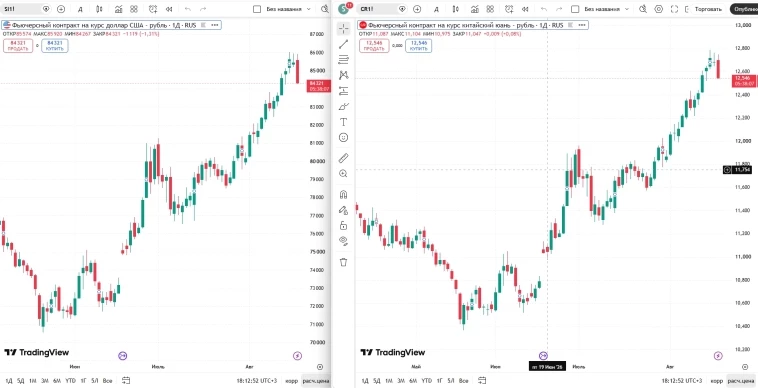The width and height of the screenshot is (758, 388).
Task: Tick the checkbox beside right chart's layout name
Action: (x=575, y=9)
